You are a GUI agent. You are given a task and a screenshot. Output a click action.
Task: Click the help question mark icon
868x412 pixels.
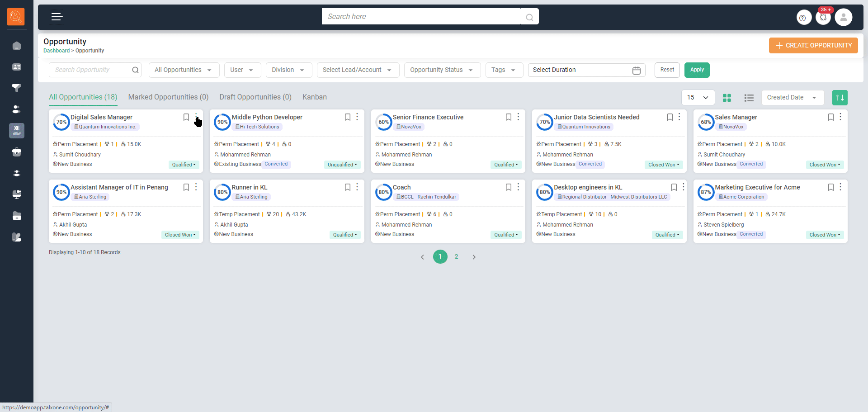803,18
